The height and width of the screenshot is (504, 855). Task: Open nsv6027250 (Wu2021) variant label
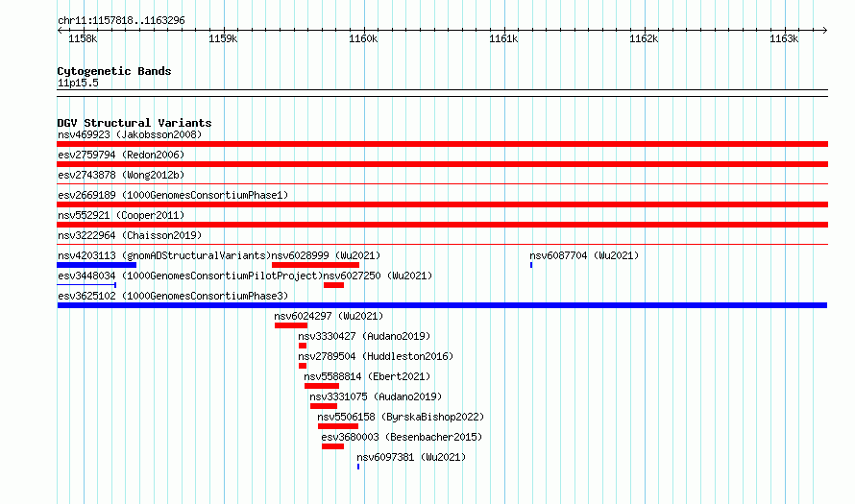[378, 276]
